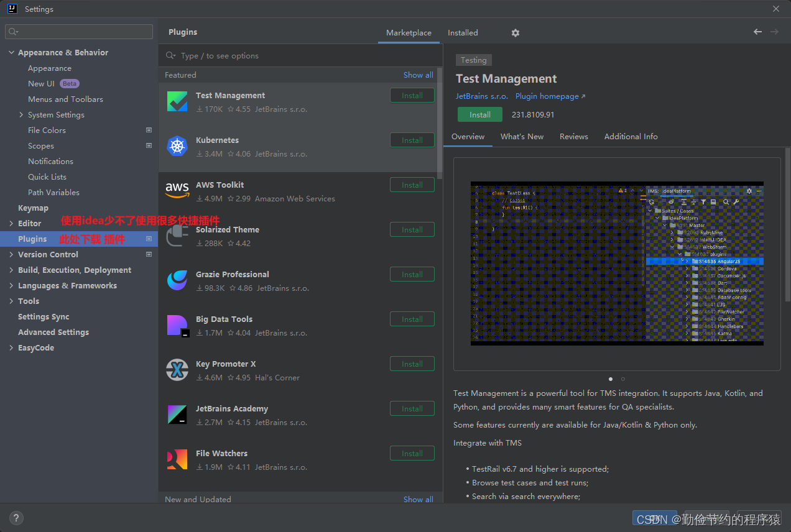
Task: Switch to the Marketplace tab
Action: pos(409,33)
